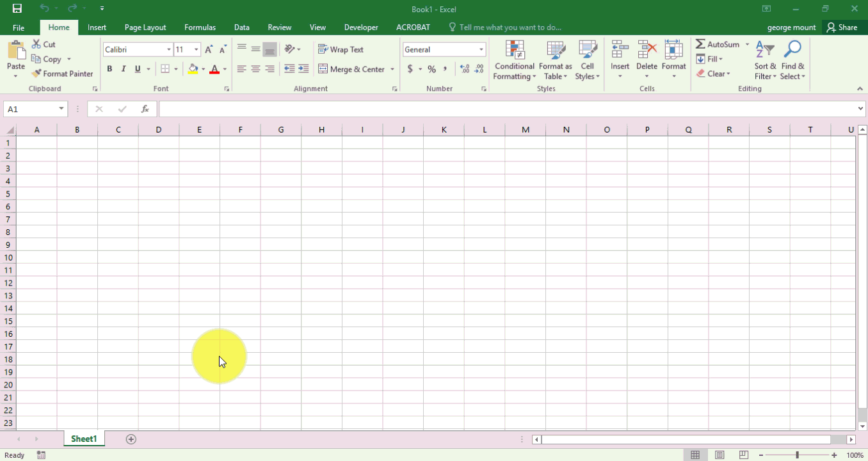Screen dimensions: 868x461
Task: Open the Name Box dropdown arrow
Action: point(61,109)
